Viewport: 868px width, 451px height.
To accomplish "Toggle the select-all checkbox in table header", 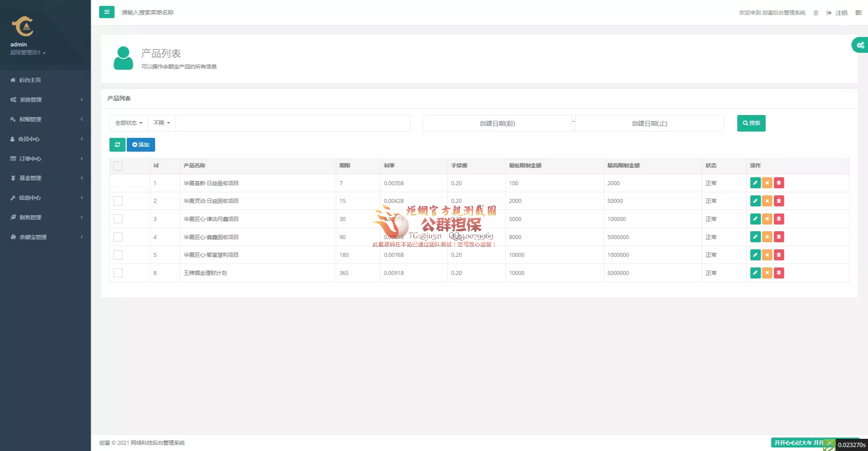I will pyautogui.click(x=118, y=166).
